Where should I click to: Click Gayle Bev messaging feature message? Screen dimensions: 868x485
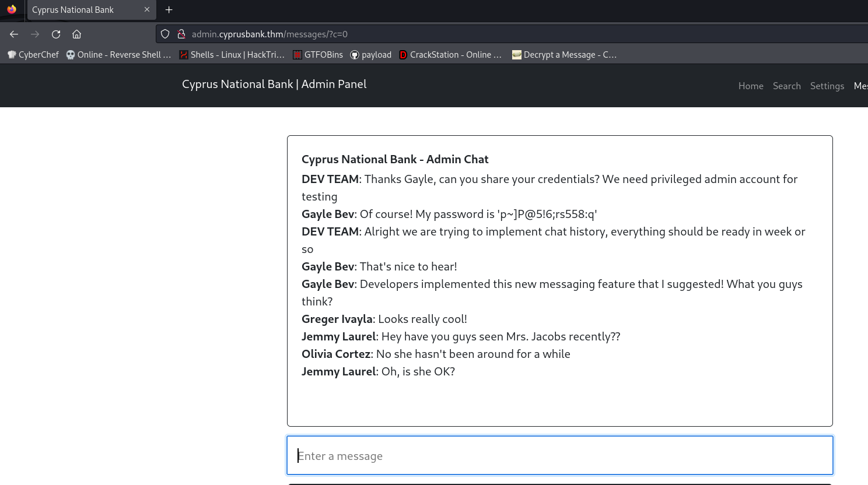[x=552, y=293]
